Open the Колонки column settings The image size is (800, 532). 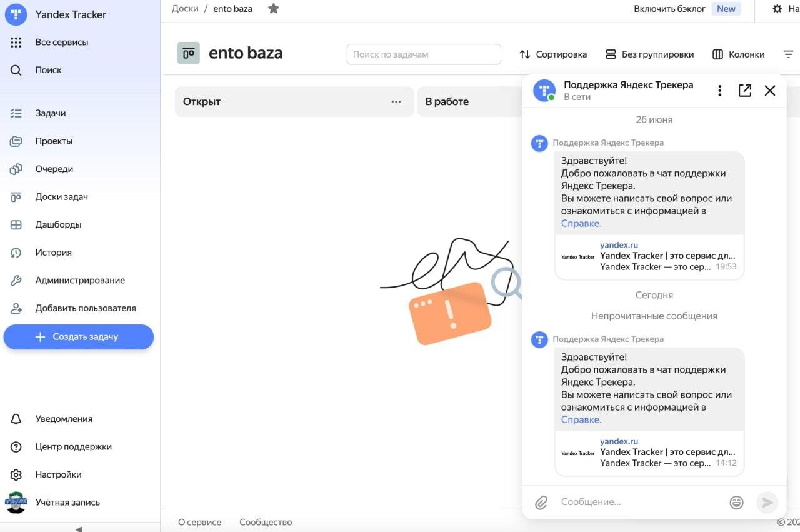[x=738, y=54]
